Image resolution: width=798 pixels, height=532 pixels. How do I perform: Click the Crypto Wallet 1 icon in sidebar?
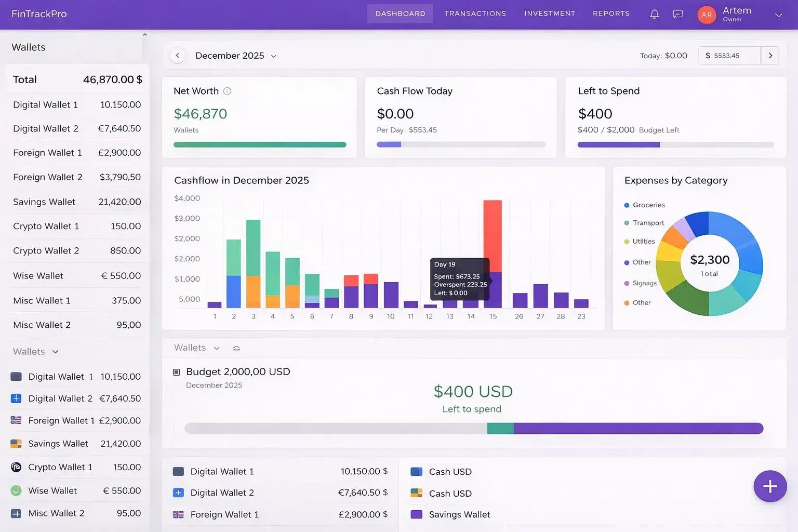coord(16,467)
